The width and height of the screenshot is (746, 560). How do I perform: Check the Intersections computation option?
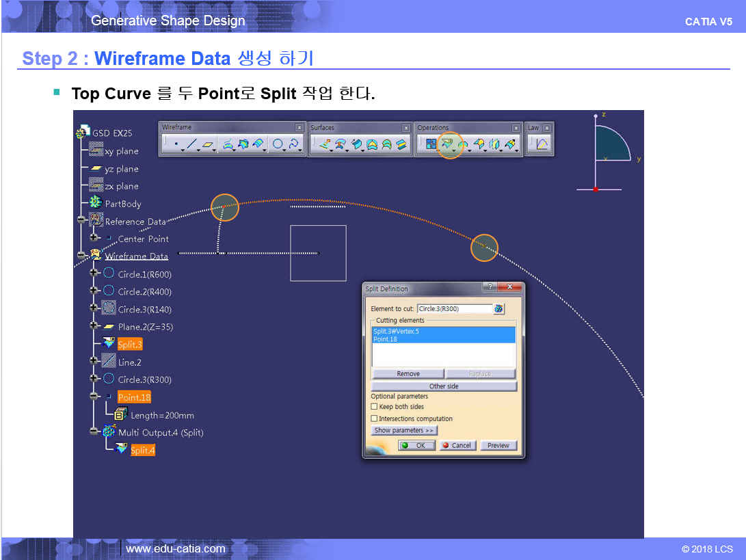click(374, 418)
